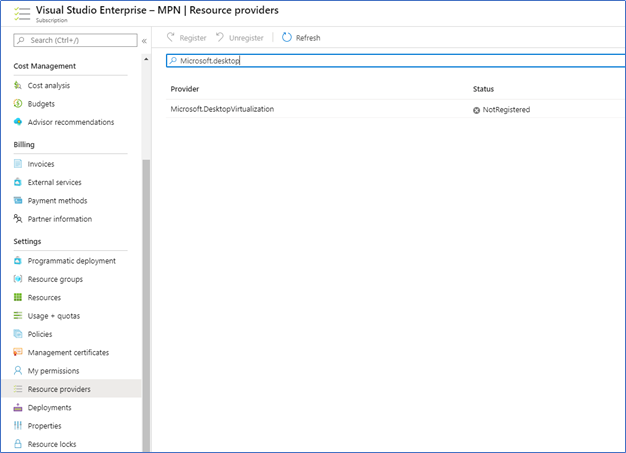Image resolution: width=626 pixels, height=453 pixels.
Task: Open Usage + quotas label
Action: 53,316
